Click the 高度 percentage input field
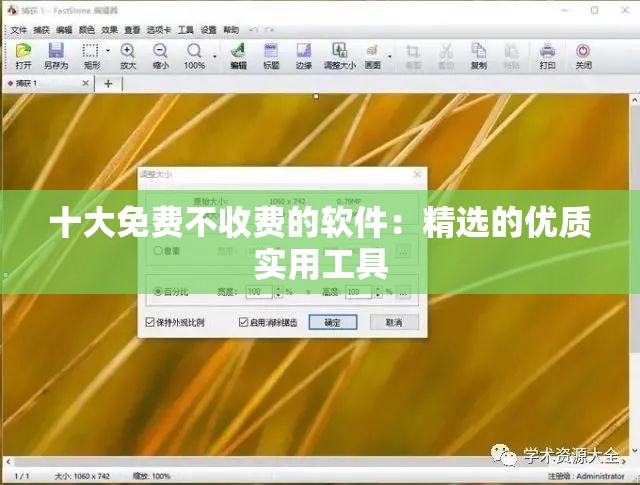Viewport: 640px width, 485px height. pyautogui.click(x=360, y=291)
